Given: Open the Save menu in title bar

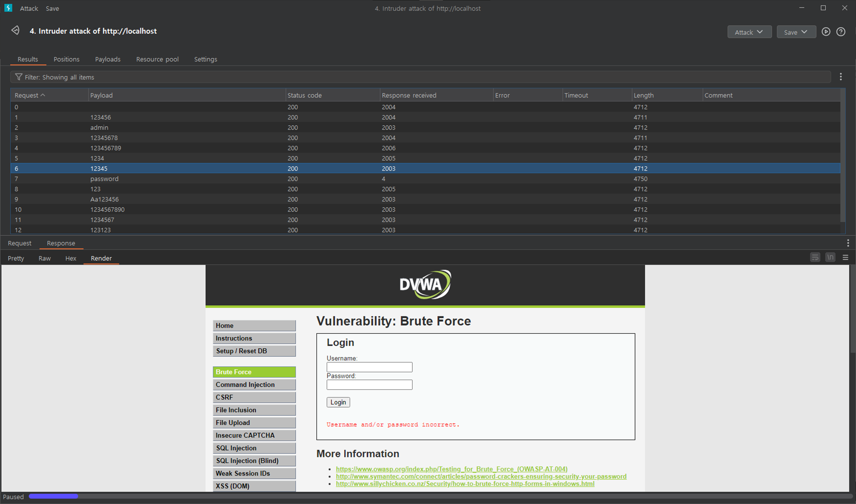Looking at the screenshot, I should [52, 8].
